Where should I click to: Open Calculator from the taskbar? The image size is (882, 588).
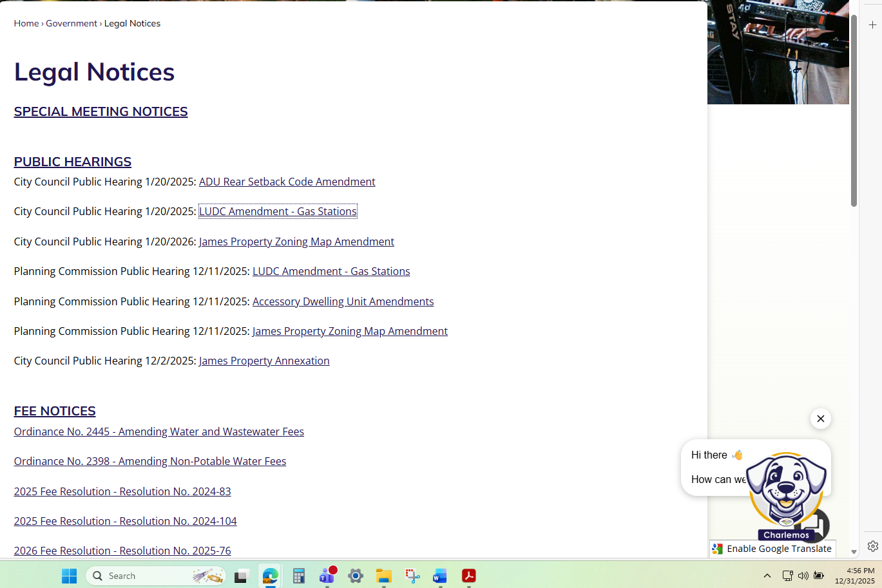click(x=298, y=576)
